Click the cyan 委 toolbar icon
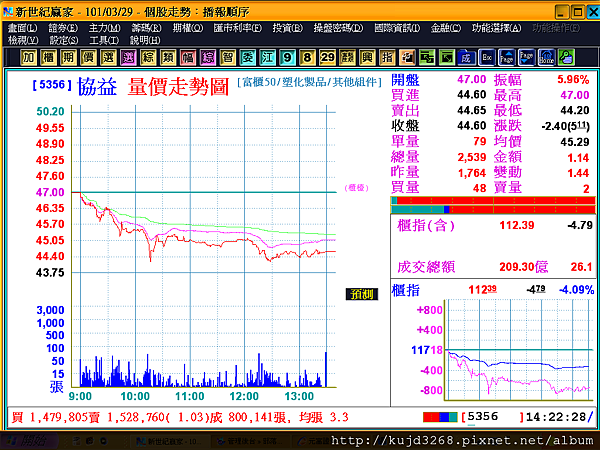Image resolution: width=600 pixels, height=450 pixels. pos(248,58)
